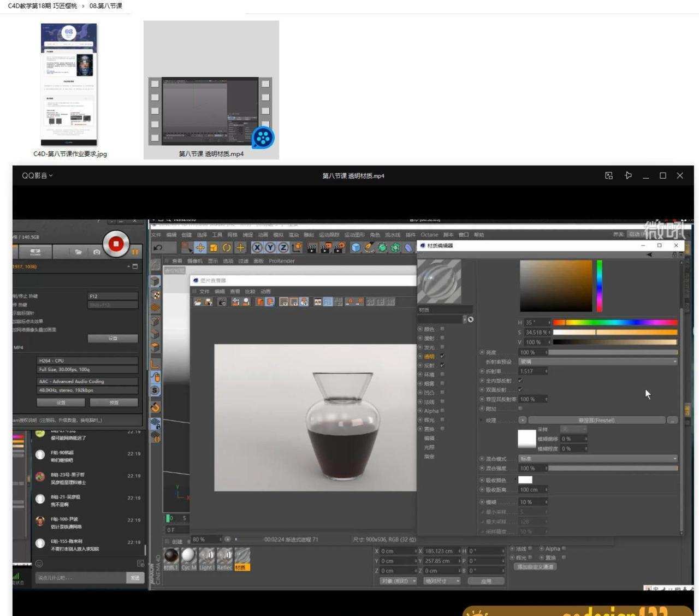The image size is (699, 616).
Task: Toggle the 漫射 channel checkbox
Action: [x=442, y=338]
